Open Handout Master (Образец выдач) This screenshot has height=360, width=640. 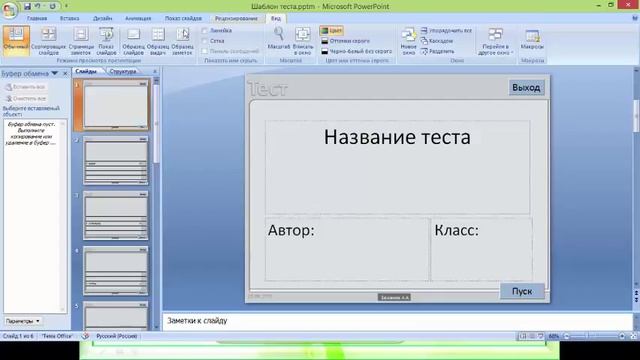[158, 40]
